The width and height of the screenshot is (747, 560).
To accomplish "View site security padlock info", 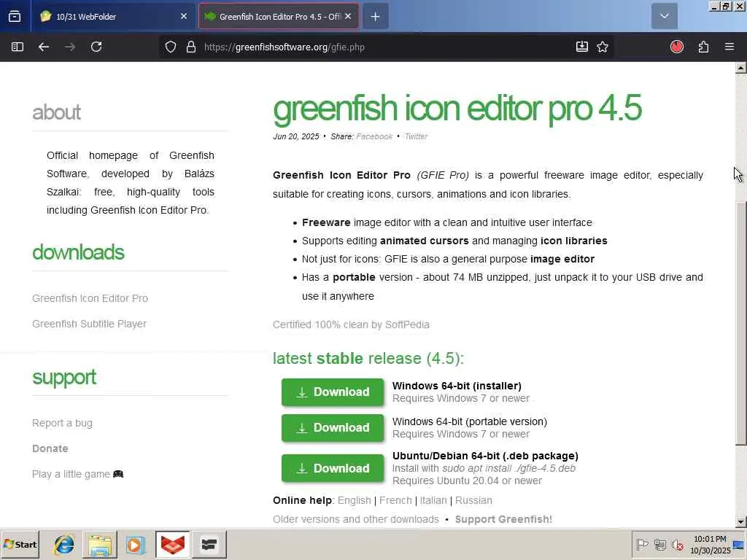I will point(191,47).
